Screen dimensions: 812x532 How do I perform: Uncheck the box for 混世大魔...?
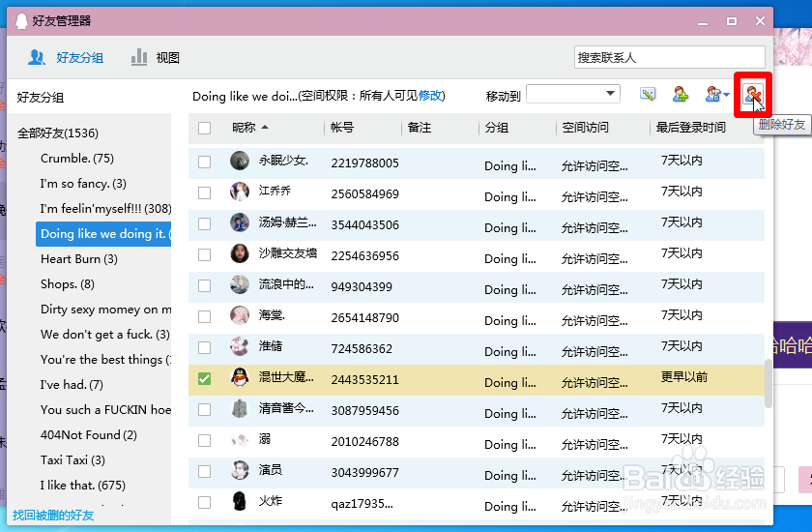pos(205,378)
